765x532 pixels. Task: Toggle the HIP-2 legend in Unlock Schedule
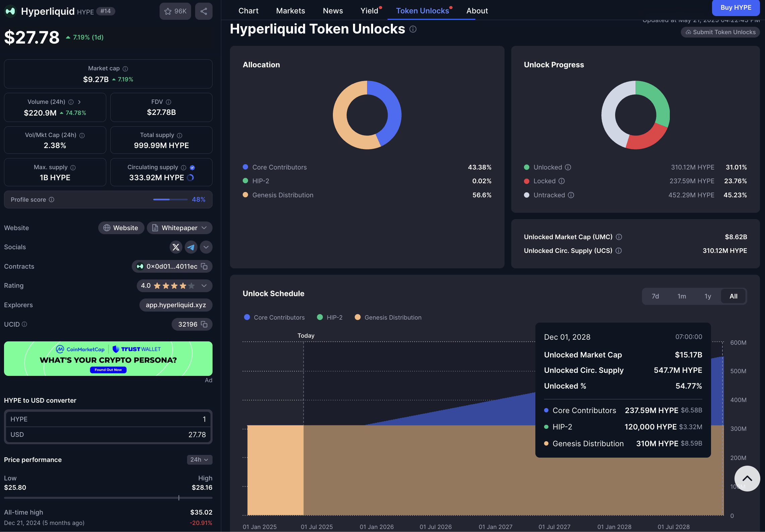pos(330,317)
